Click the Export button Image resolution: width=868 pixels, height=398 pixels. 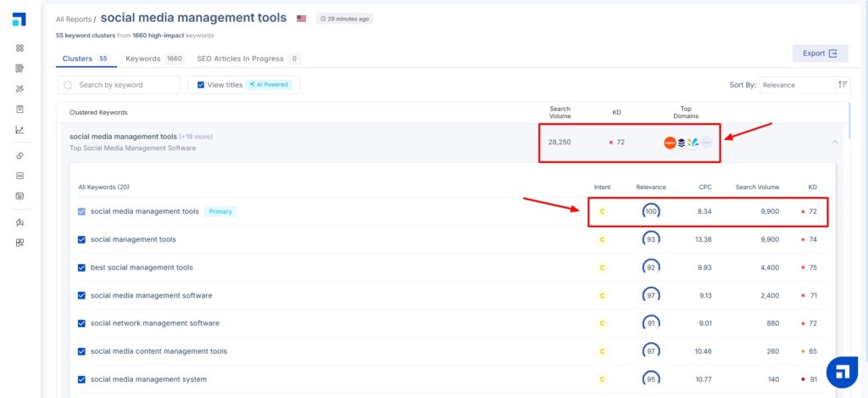819,53
